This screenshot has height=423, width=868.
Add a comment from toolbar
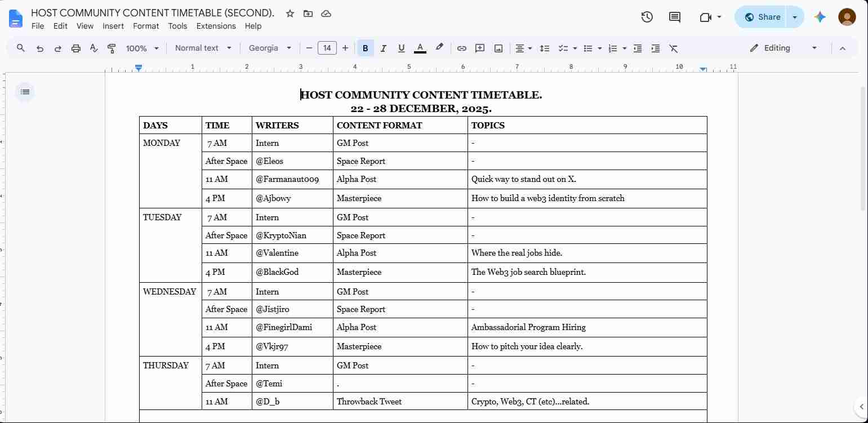coord(480,48)
